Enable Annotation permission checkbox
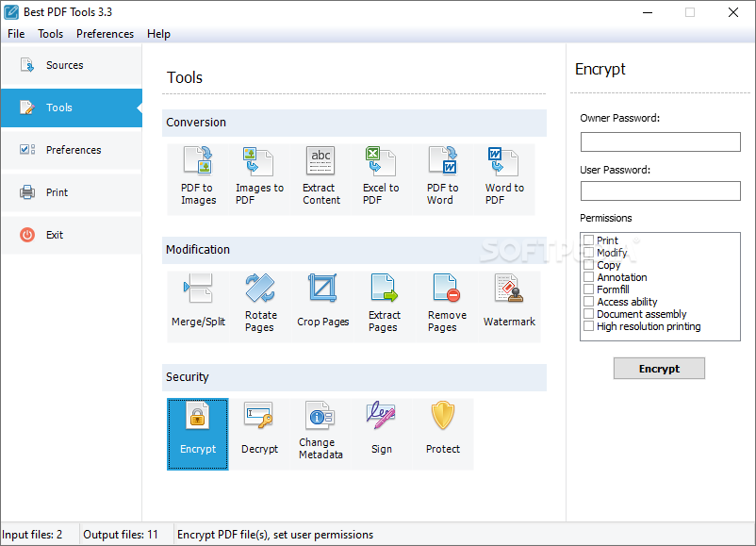 589,277
